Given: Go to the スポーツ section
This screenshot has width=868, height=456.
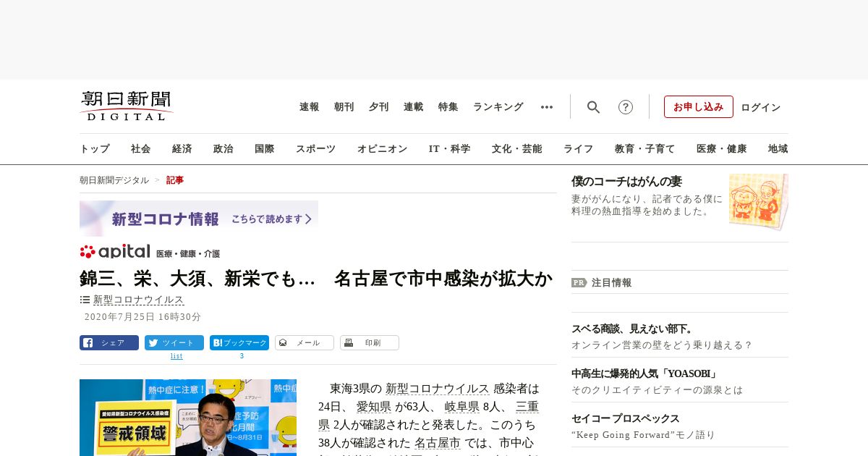Looking at the screenshot, I should tap(315, 149).
